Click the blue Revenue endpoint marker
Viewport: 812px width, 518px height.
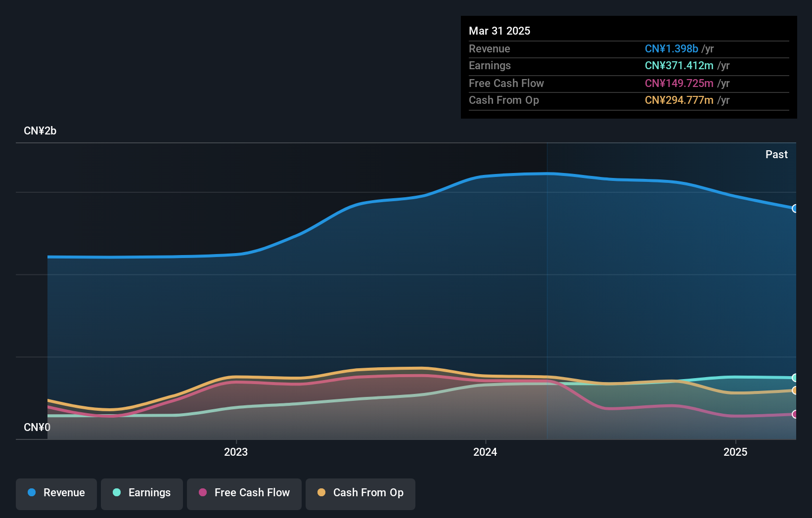795,209
